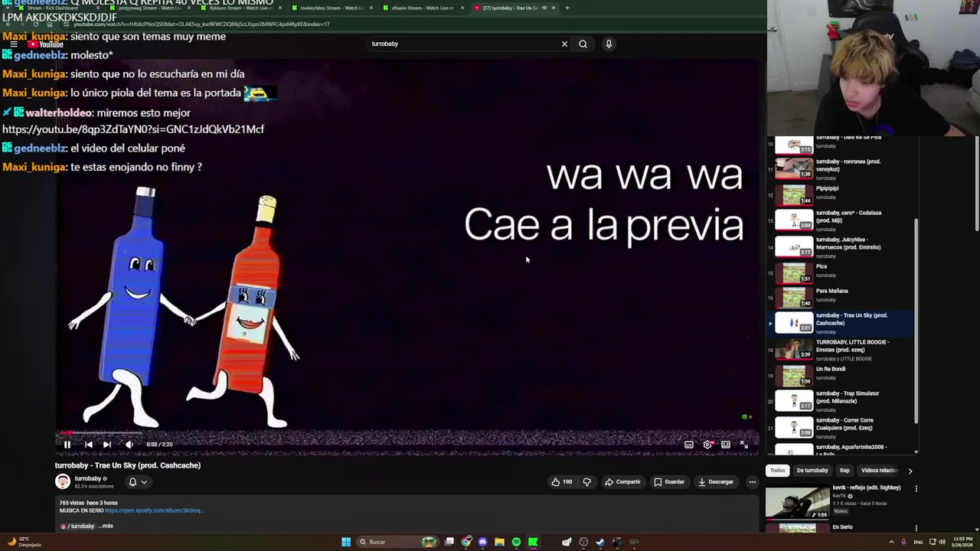This screenshot has height=551, width=980.
Task: Switch to the lowkeyfabry Stream browser tab
Action: [x=332, y=8]
